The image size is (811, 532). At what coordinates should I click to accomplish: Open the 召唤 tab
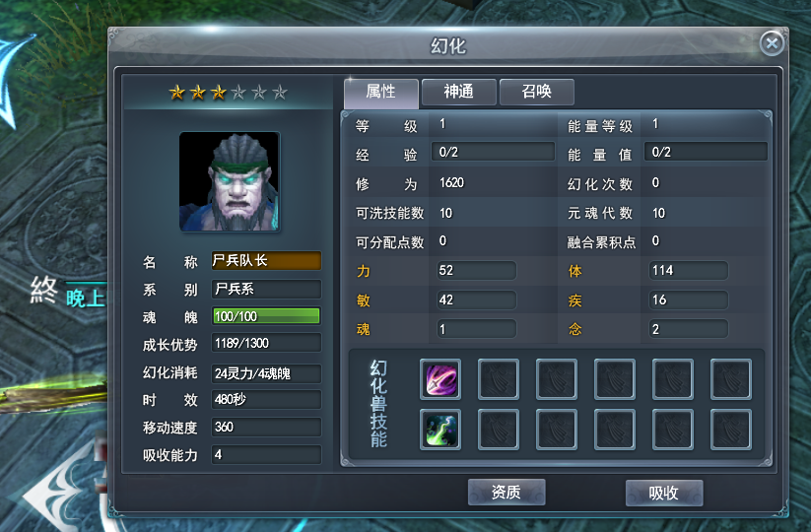point(537,92)
